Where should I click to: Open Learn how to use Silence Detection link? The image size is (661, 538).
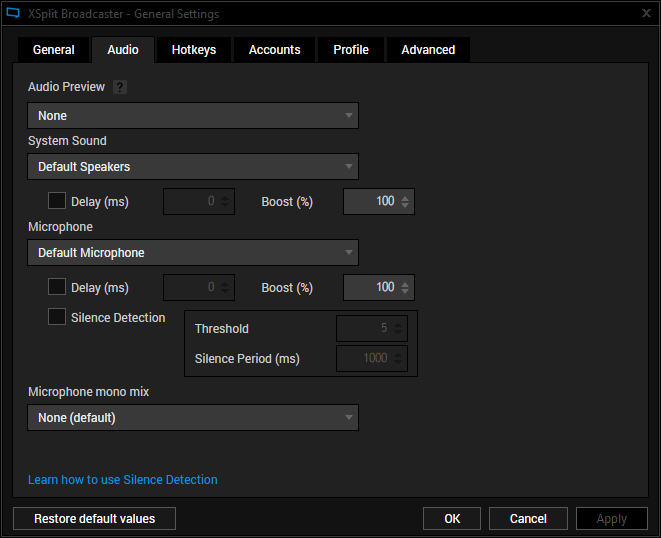point(123,480)
